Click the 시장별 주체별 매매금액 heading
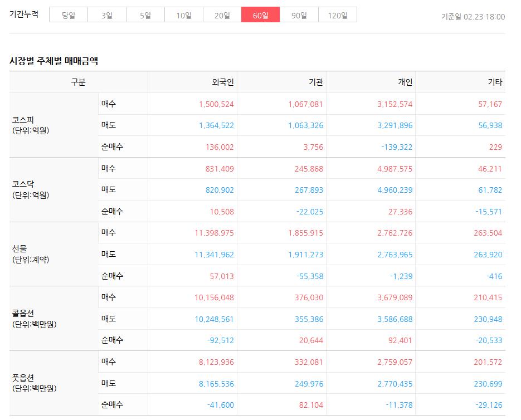The height and width of the screenshot is (420, 521). pyautogui.click(x=54, y=61)
